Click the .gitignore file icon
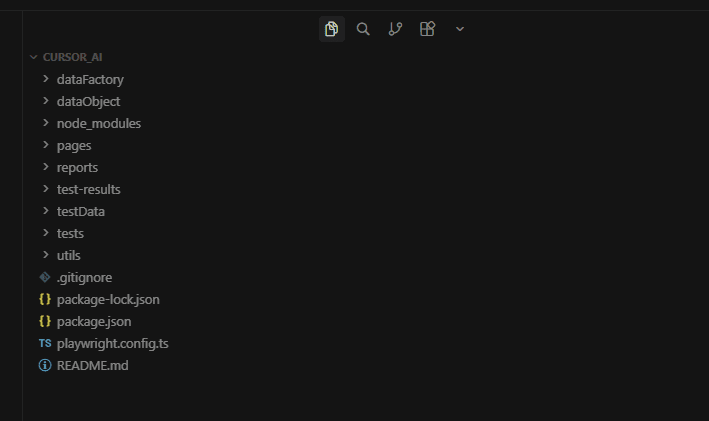The width and height of the screenshot is (709, 421). (x=44, y=277)
